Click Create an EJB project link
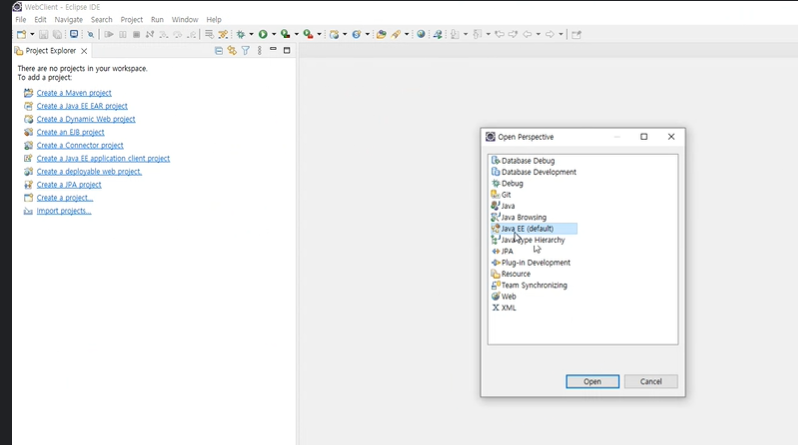This screenshot has width=798, height=445. click(x=70, y=132)
